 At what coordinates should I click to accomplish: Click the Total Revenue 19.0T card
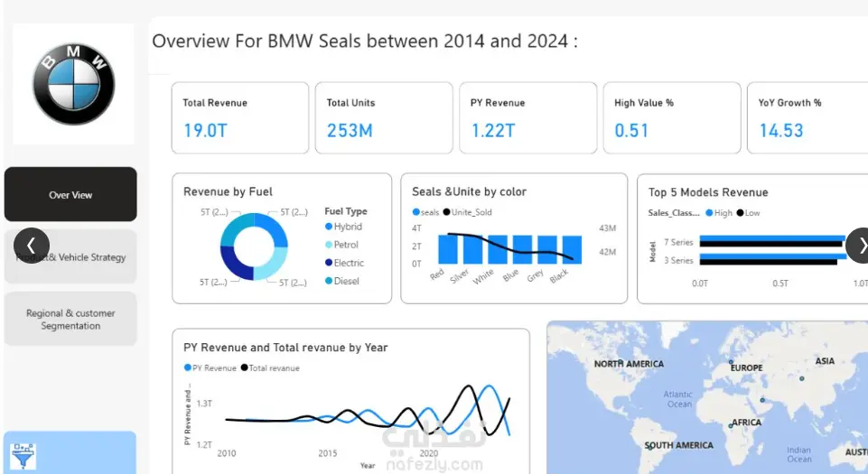pos(240,117)
